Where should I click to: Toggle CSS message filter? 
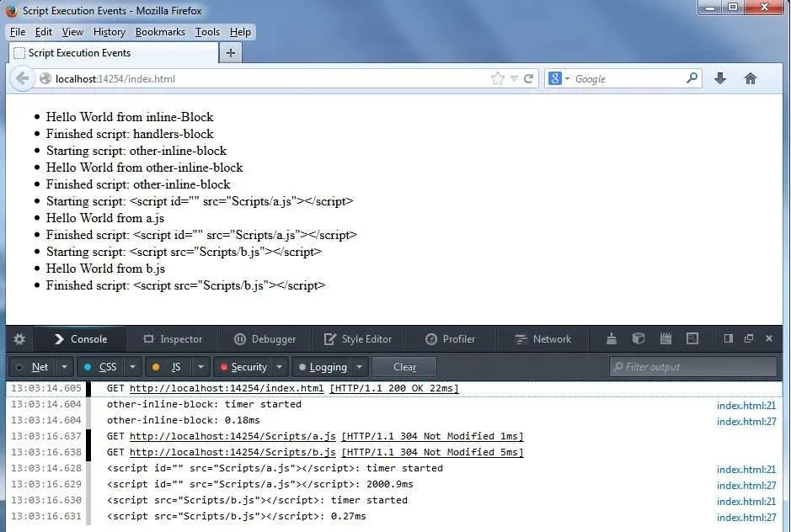point(101,367)
